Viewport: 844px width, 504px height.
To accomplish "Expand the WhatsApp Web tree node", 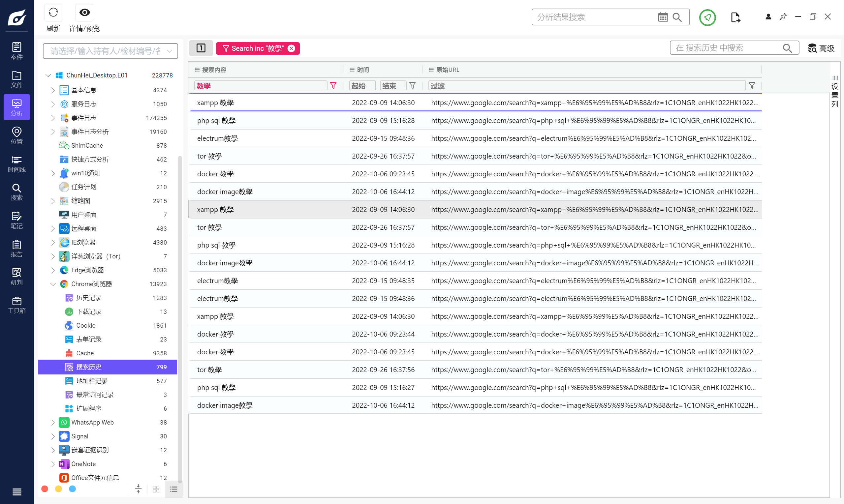I will (x=53, y=422).
